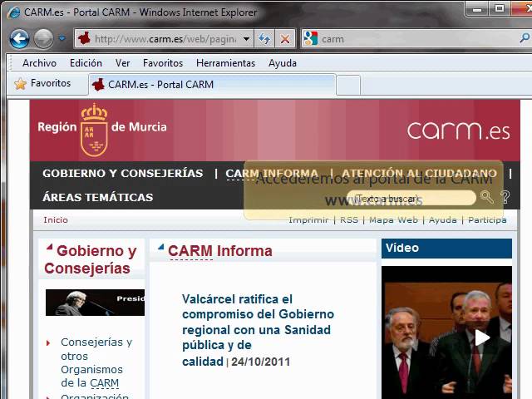Open a new blank tab
532x399 pixels.
(348, 85)
